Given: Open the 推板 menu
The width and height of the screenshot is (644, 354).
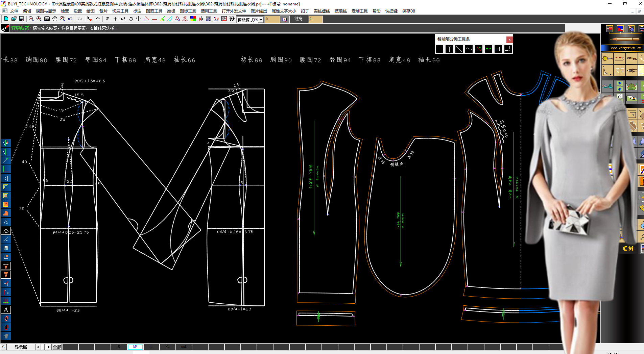Looking at the screenshot, I should (x=171, y=11).
